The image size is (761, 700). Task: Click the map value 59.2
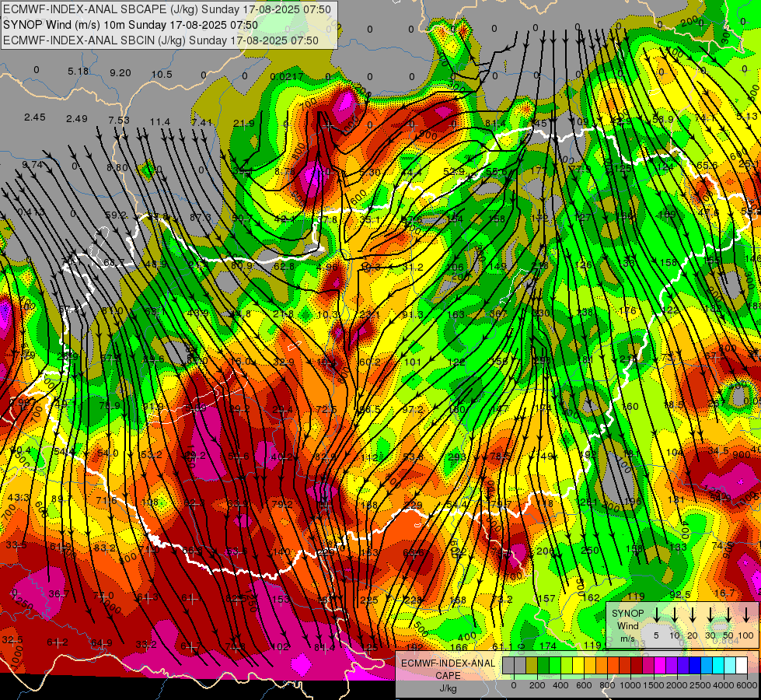click(116, 215)
